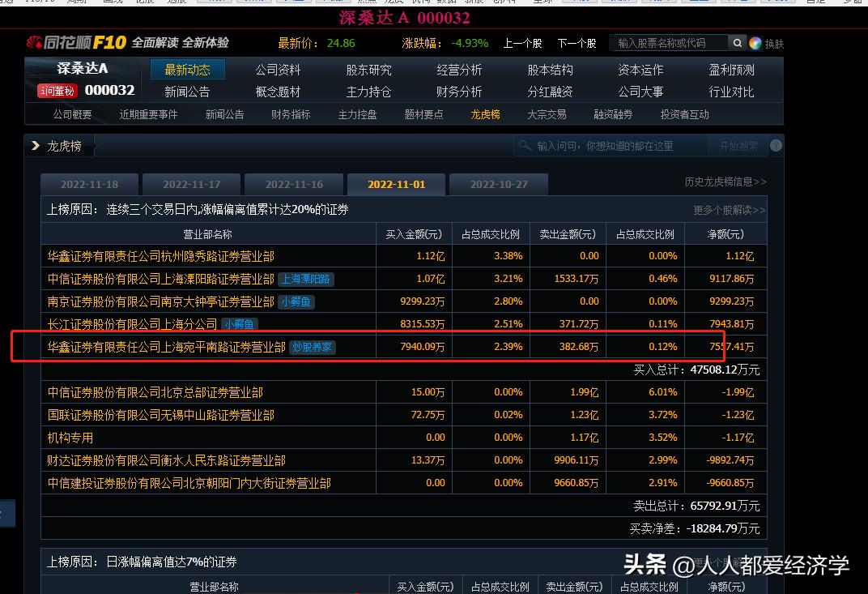Open the 财务分析 menu
This screenshot has width=868, height=594.
tap(459, 92)
